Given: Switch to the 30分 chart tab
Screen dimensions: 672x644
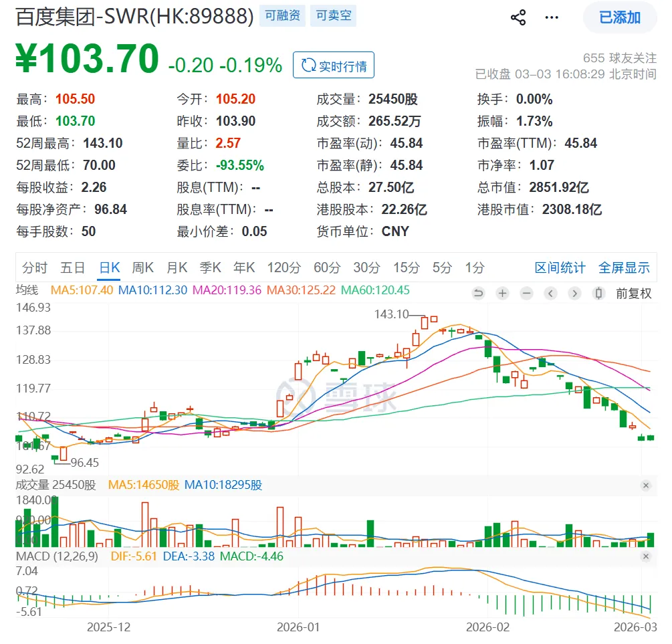Looking at the screenshot, I should pyautogui.click(x=367, y=267).
